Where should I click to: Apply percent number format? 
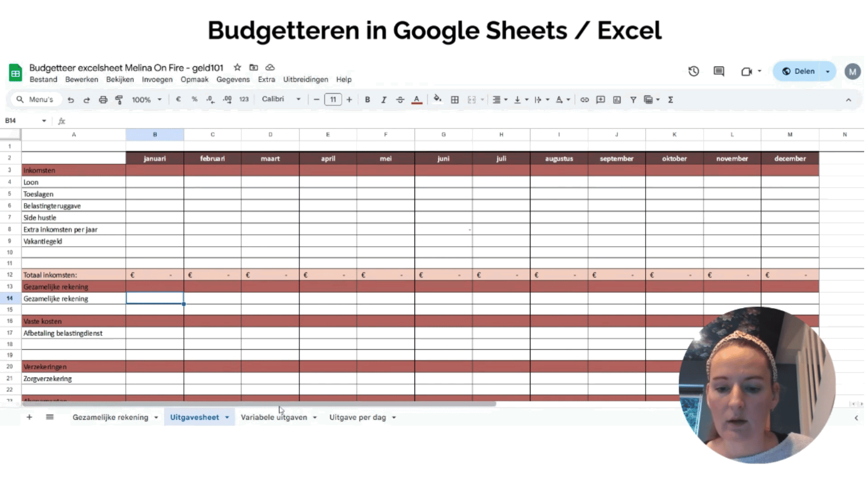(194, 99)
